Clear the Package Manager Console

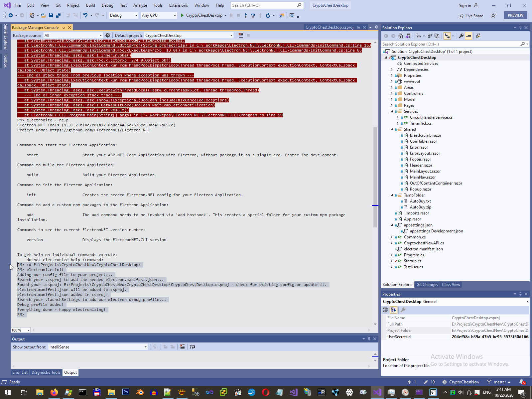point(241,35)
